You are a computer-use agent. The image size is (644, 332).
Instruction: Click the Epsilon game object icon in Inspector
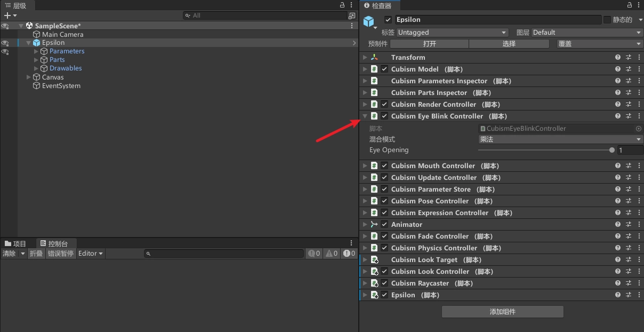[368, 21]
